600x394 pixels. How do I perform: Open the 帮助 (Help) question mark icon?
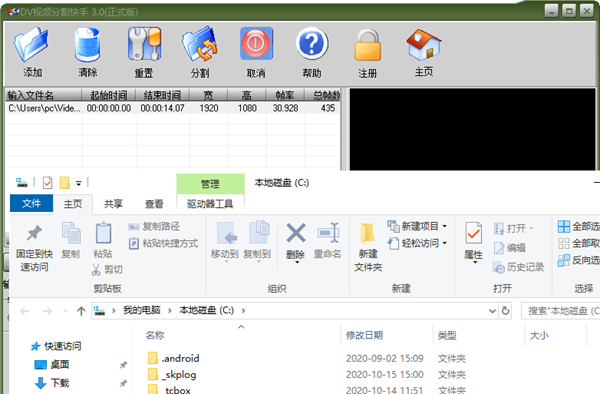tap(312, 44)
